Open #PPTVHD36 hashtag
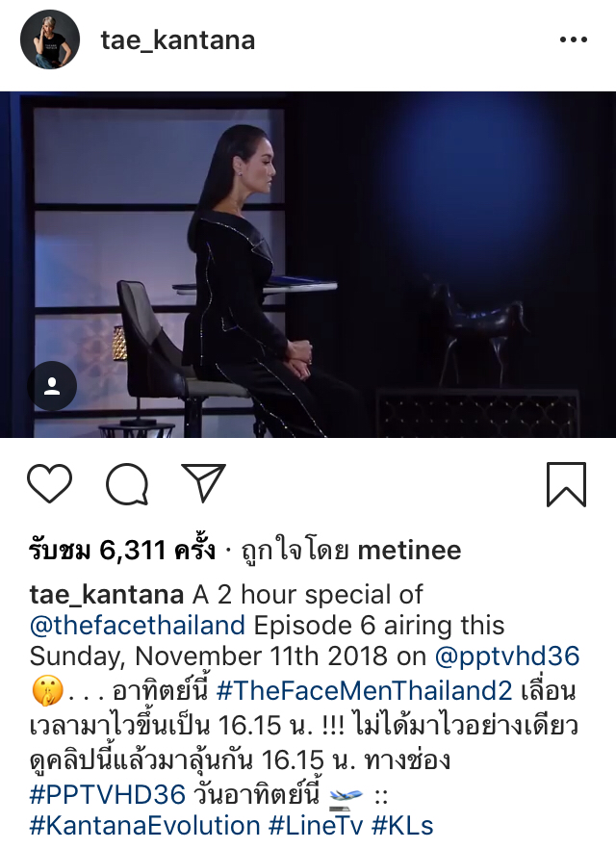This screenshot has width=616, height=849. pyautogui.click(x=108, y=794)
